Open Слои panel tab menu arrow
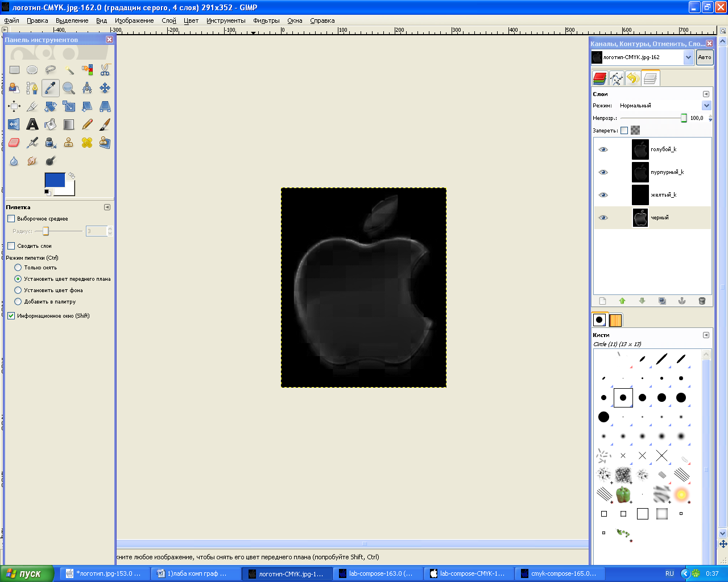Image resolution: width=728 pixels, height=582 pixels. pos(706,94)
